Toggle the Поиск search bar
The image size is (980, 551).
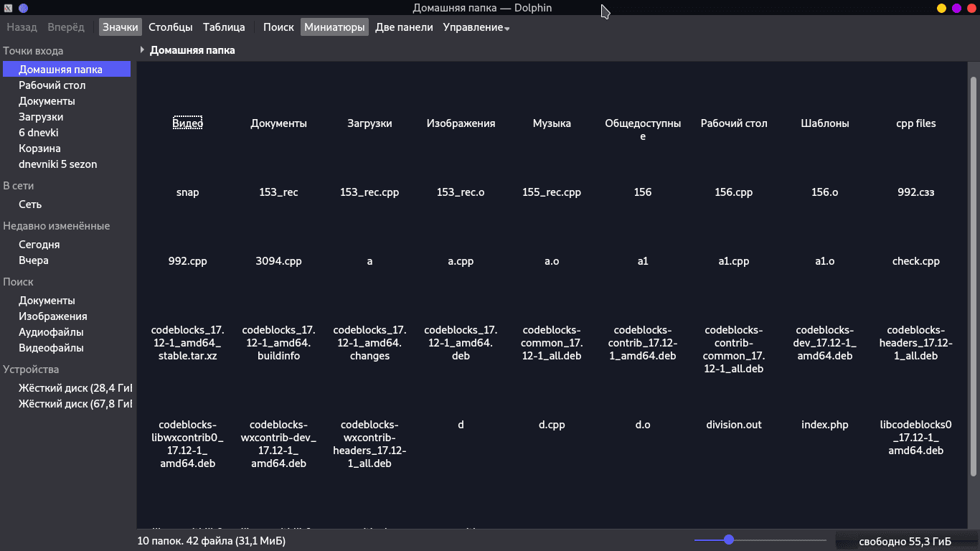tap(278, 27)
